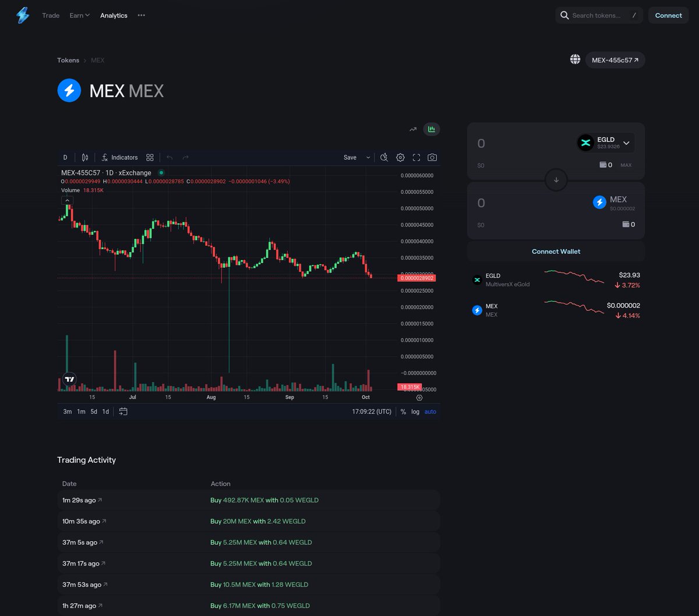Image resolution: width=699 pixels, height=616 pixels.
Task: Open chart settings gear
Action: pos(400,157)
